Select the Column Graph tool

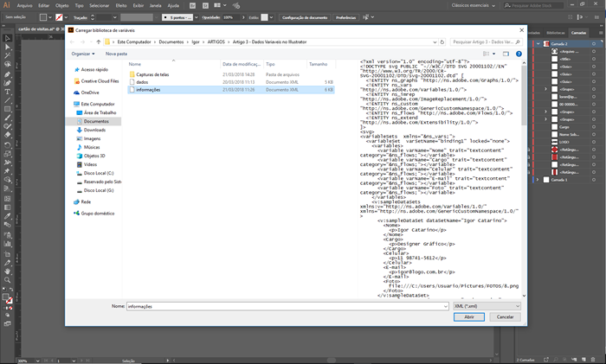7,244
